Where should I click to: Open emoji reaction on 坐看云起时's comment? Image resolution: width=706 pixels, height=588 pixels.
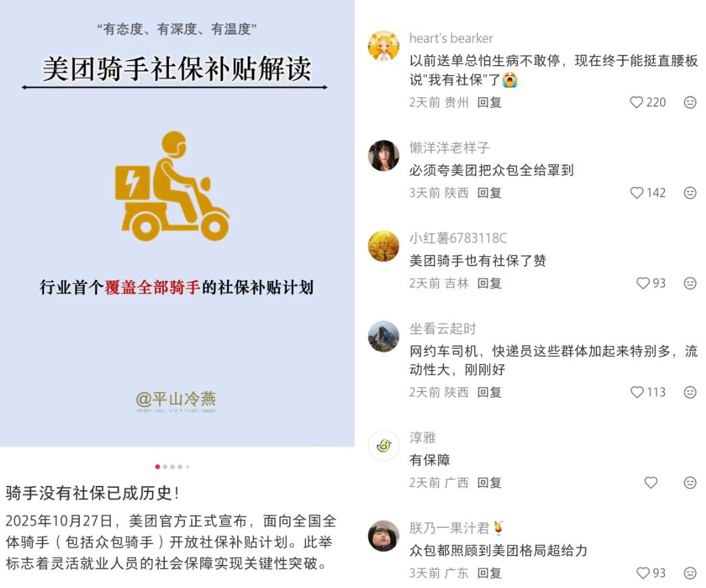[690, 392]
